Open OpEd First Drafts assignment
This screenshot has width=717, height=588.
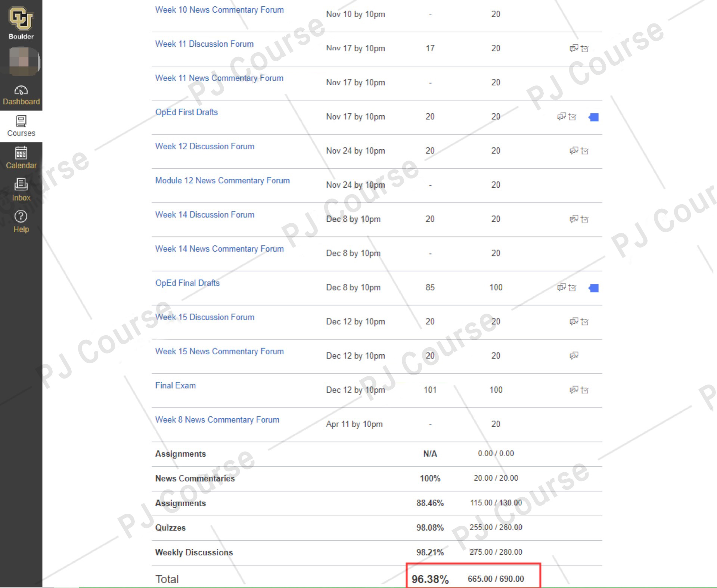coord(186,112)
